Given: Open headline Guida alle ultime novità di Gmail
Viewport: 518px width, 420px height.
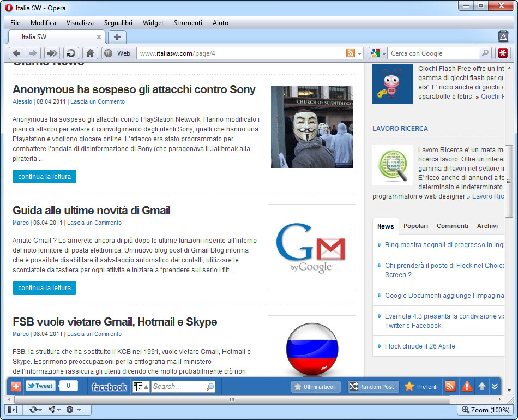Looking at the screenshot, I should pos(92,211).
